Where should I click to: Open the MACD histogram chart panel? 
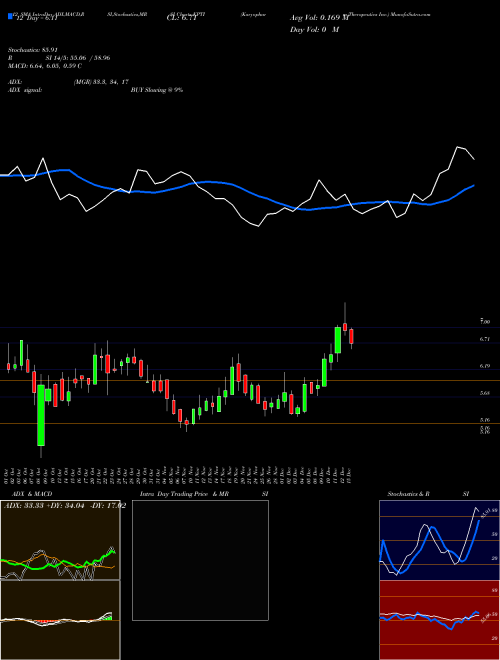[60, 620]
